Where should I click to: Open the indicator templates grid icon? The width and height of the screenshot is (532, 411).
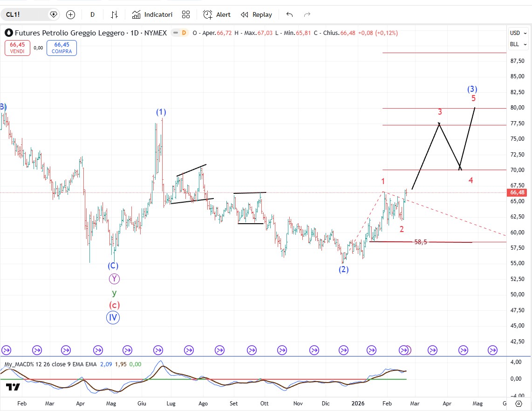point(185,14)
